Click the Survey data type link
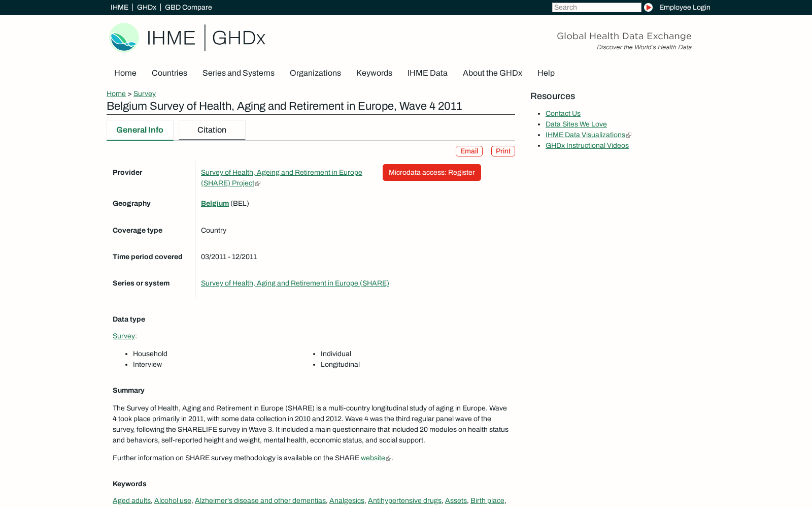Screen dimensions: 812x508 pos(124,336)
